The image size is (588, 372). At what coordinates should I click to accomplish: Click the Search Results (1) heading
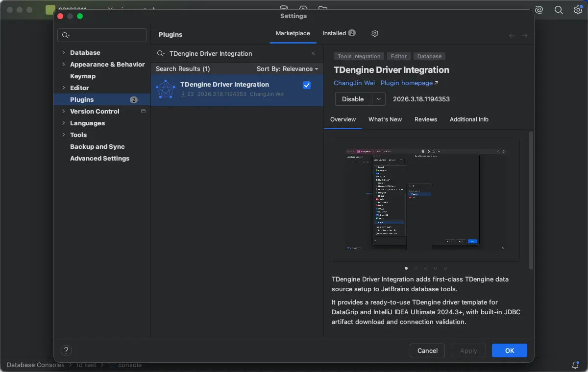(x=183, y=69)
